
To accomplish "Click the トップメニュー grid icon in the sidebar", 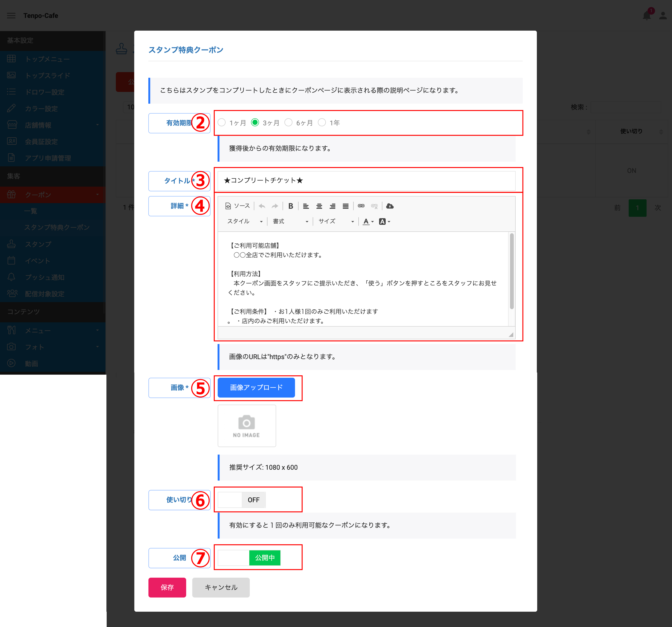I will click(x=11, y=59).
